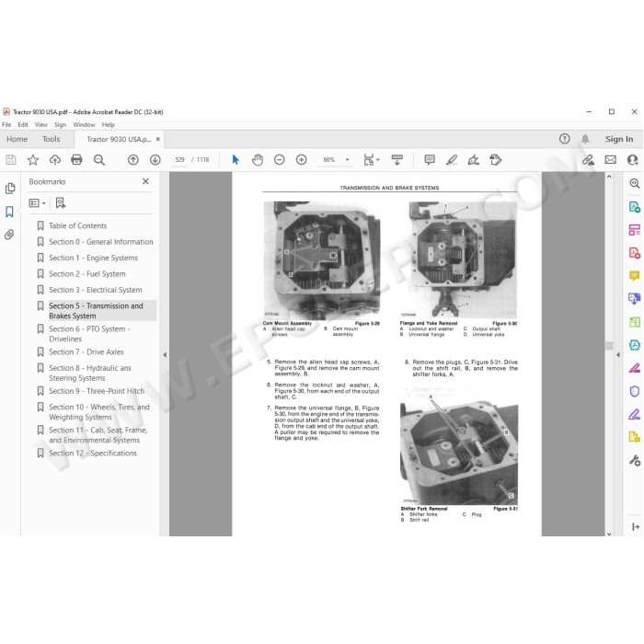This screenshot has height=644, width=644.
Task: Go to previous page arrow
Action: coord(133,160)
